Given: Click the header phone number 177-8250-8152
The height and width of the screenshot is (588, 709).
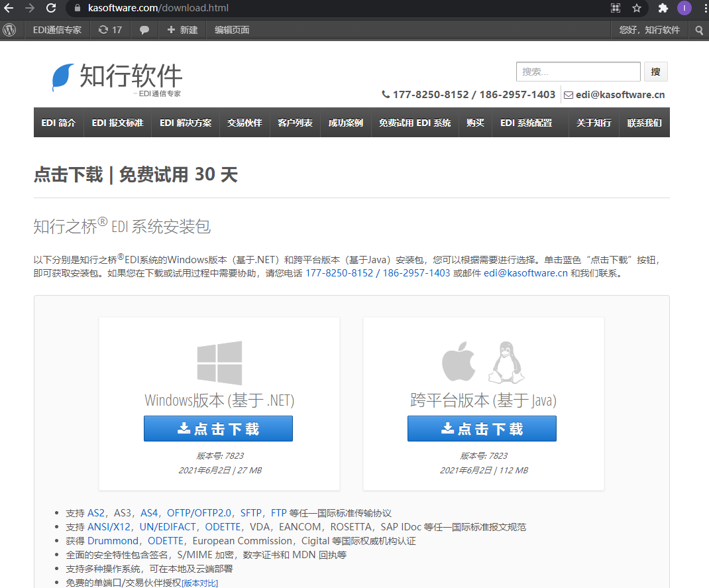Looking at the screenshot, I should pyautogui.click(x=431, y=95).
